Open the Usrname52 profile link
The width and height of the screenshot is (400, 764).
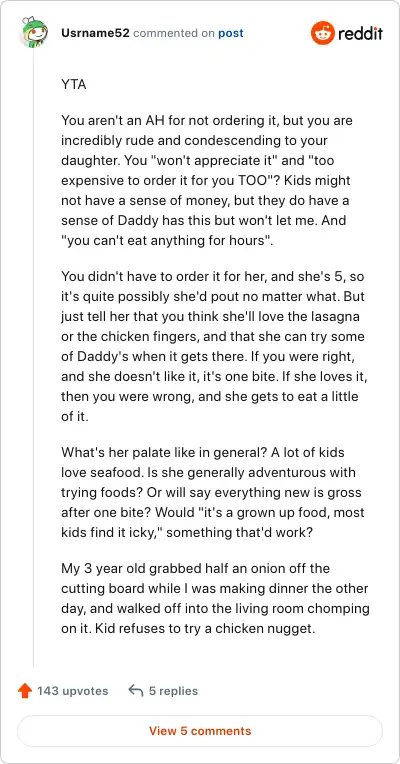coord(95,33)
